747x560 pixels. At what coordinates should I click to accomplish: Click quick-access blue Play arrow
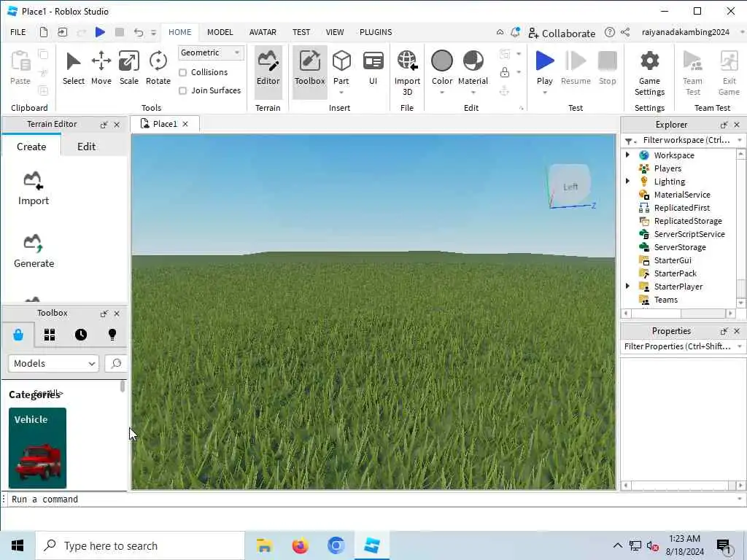(100, 32)
